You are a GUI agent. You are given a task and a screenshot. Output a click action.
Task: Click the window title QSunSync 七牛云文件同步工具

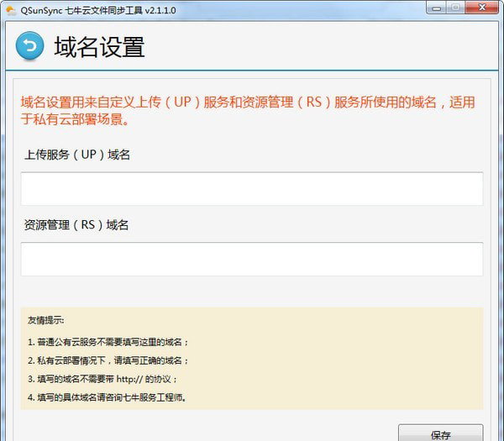(x=98, y=11)
